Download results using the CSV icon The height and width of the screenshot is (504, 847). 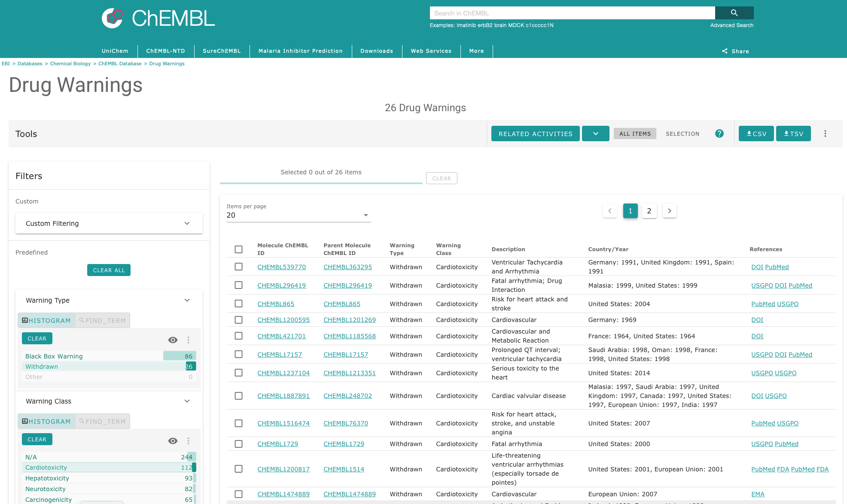click(756, 134)
